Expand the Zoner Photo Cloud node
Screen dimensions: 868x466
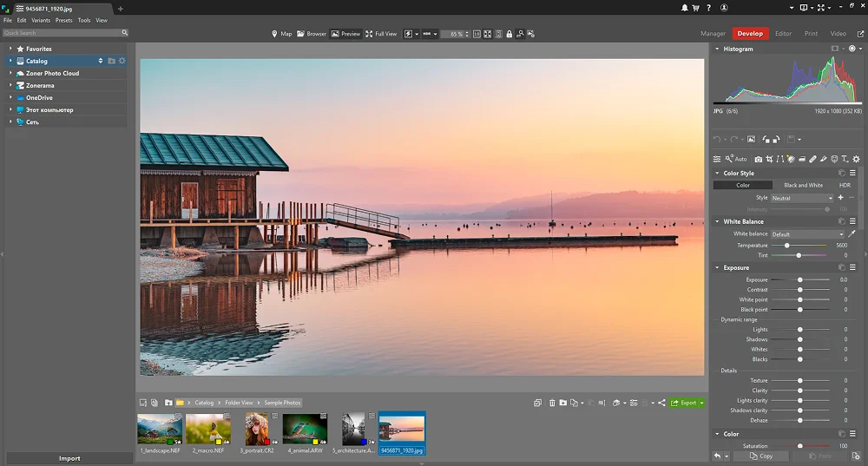tap(10, 73)
